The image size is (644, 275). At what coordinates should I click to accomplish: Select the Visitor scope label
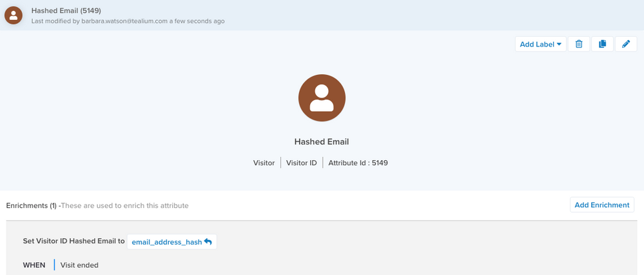(x=264, y=163)
